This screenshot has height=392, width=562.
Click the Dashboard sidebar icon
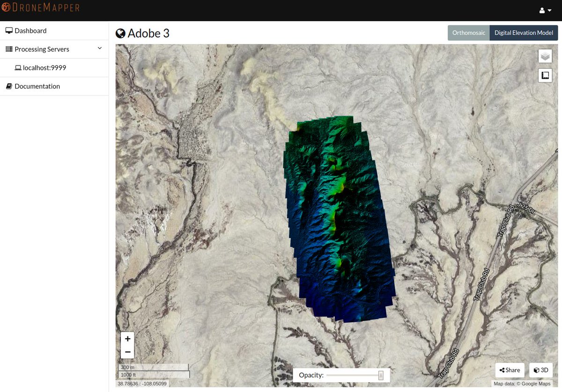[x=9, y=30]
